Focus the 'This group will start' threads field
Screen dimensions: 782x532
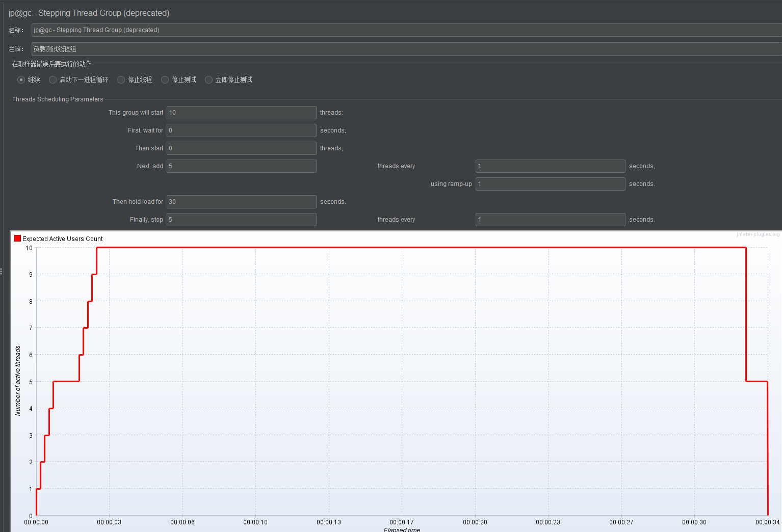pyautogui.click(x=242, y=113)
